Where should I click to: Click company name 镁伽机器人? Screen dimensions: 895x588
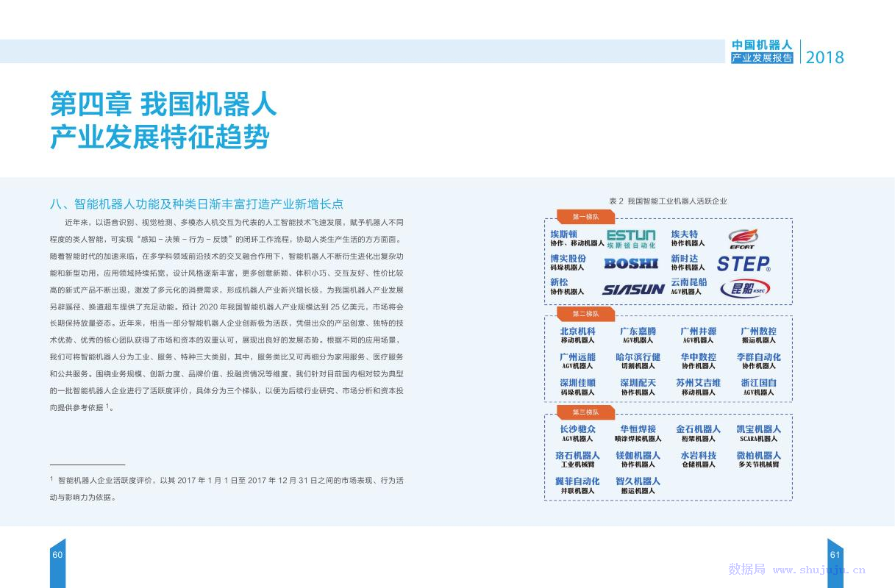click(x=638, y=456)
